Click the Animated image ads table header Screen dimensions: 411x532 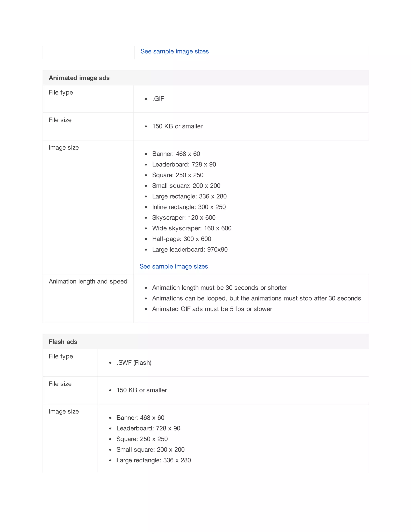[79, 78]
